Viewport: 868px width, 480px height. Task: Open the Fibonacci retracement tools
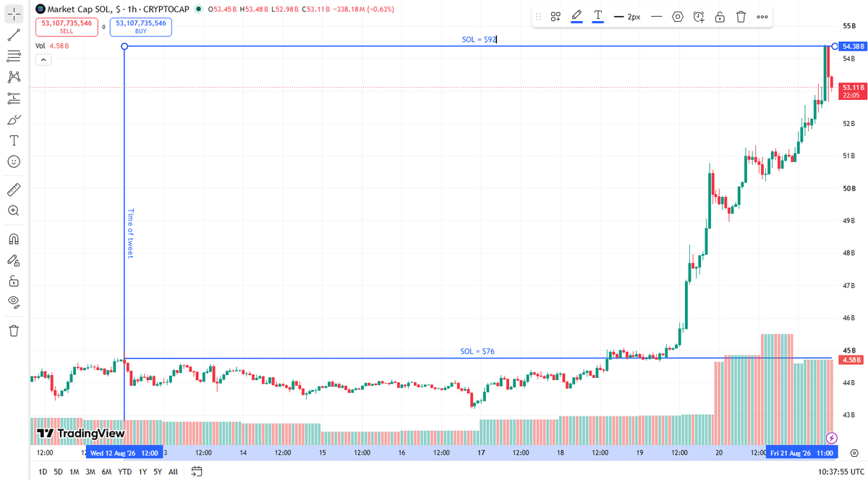[14, 56]
